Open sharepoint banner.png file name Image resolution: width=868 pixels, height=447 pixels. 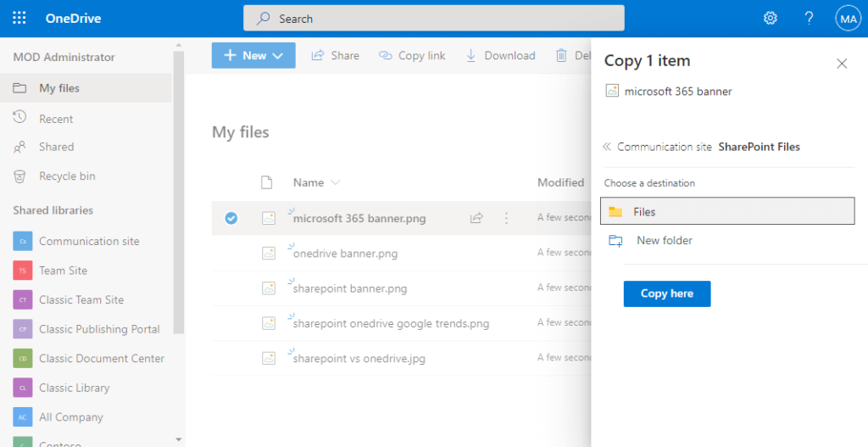pyautogui.click(x=350, y=288)
